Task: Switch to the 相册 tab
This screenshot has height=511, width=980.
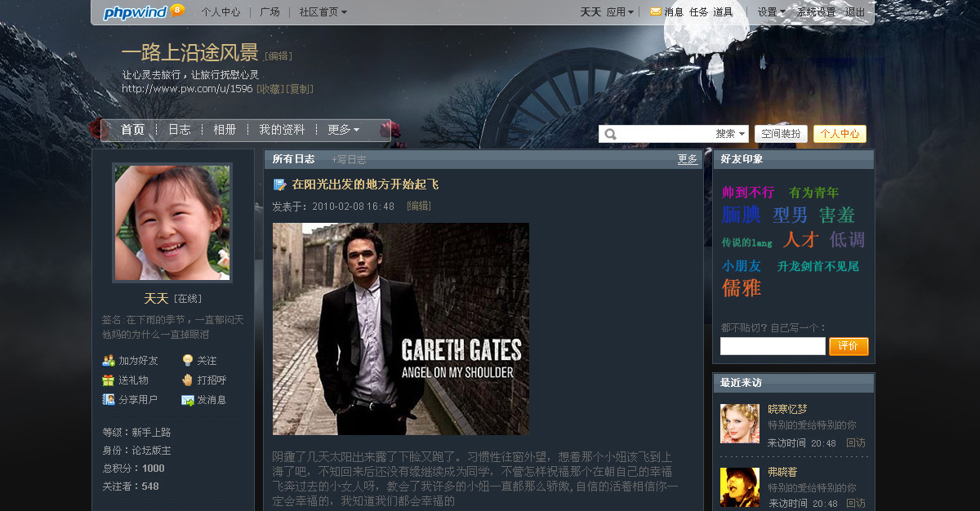Action: [225, 130]
